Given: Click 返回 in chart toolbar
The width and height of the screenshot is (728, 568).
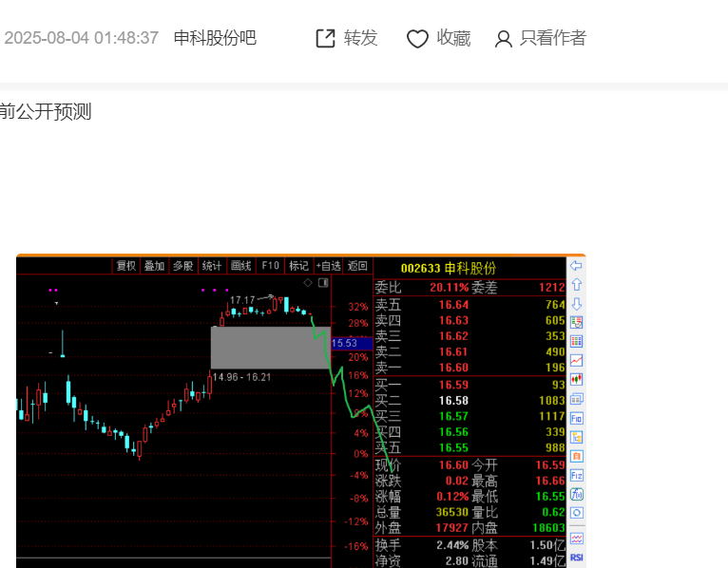Looking at the screenshot, I should coord(357,266).
